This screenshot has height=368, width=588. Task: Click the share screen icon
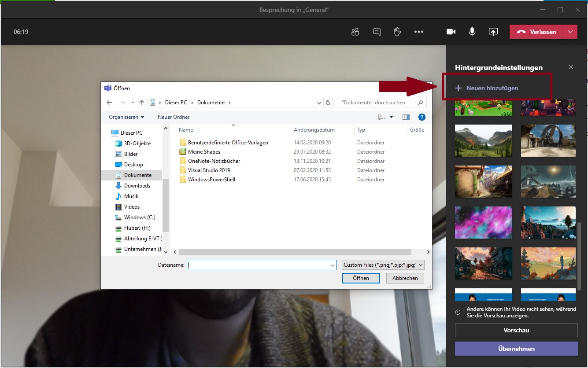pyautogui.click(x=493, y=32)
